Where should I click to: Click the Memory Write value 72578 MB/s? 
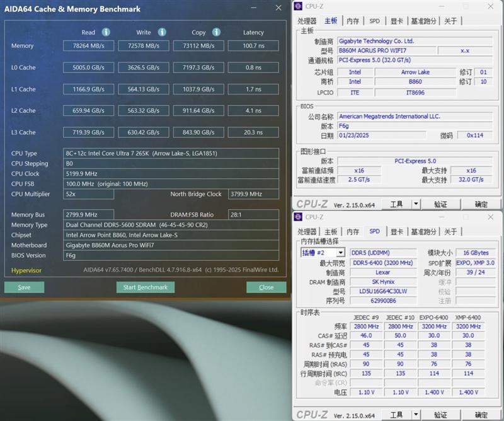(144, 45)
